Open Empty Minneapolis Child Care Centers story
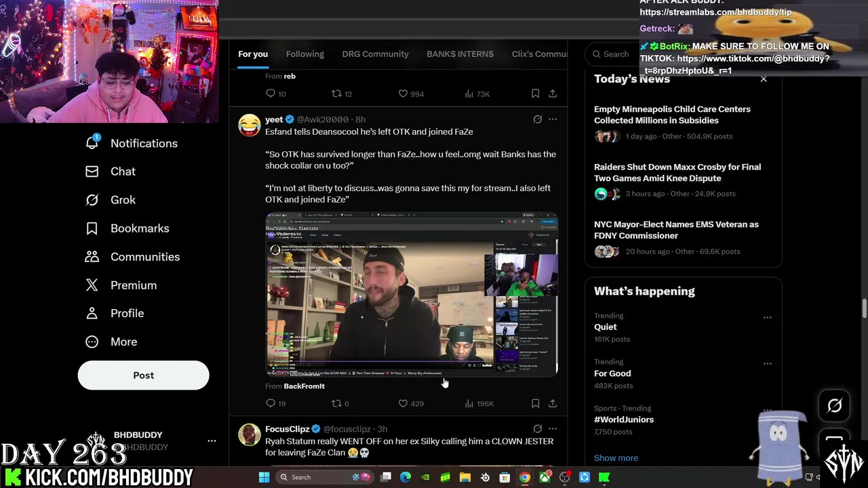This screenshot has height=488, width=868. (672, 115)
